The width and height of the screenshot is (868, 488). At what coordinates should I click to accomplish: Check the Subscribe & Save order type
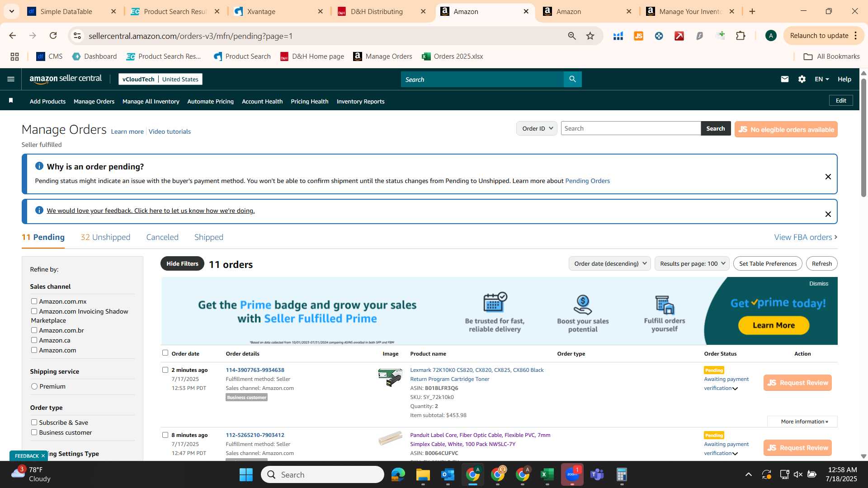[x=34, y=422]
